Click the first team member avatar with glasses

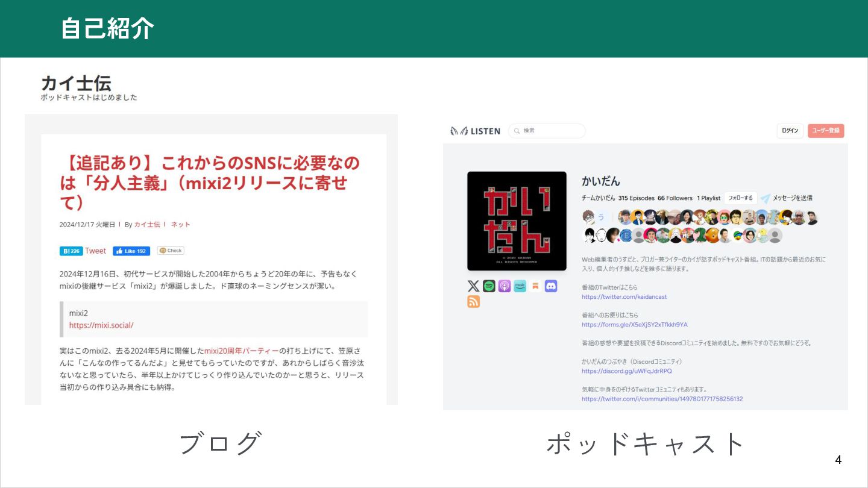589,217
